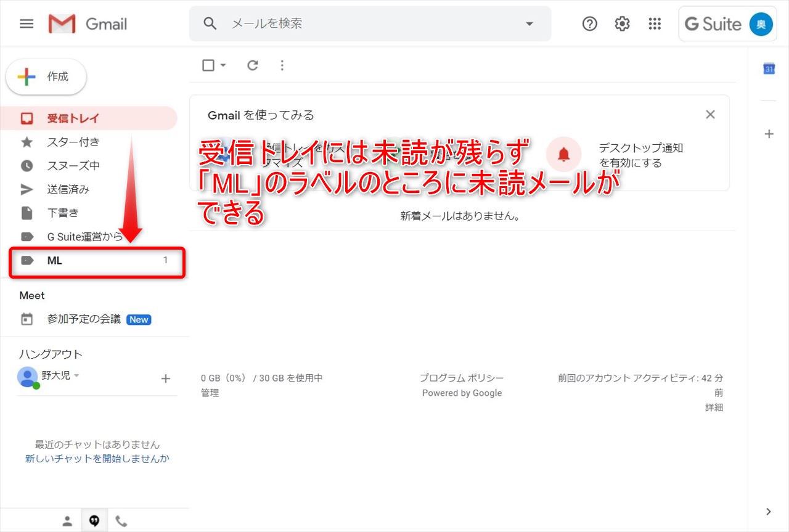Open the Support help icon
The width and height of the screenshot is (789, 532).
pyautogui.click(x=590, y=23)
